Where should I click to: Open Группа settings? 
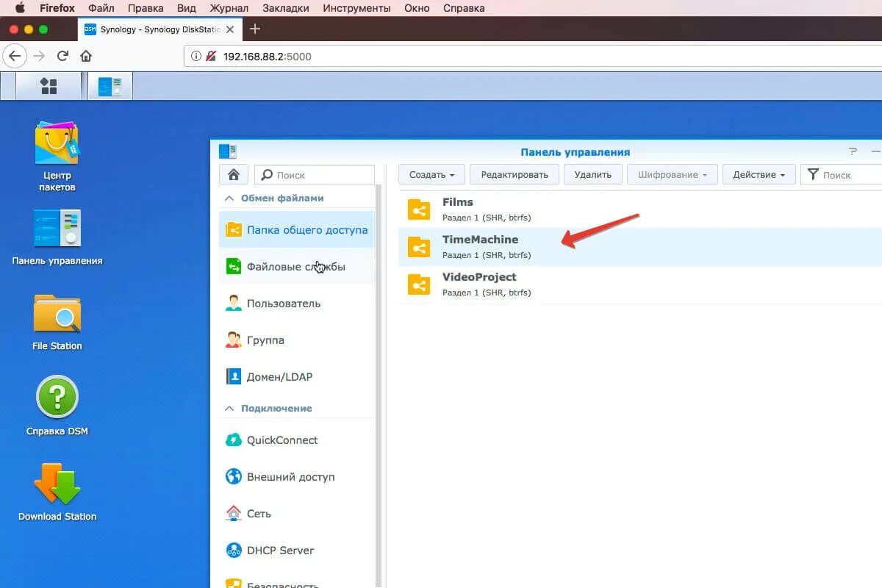click(x=297, y=340)
